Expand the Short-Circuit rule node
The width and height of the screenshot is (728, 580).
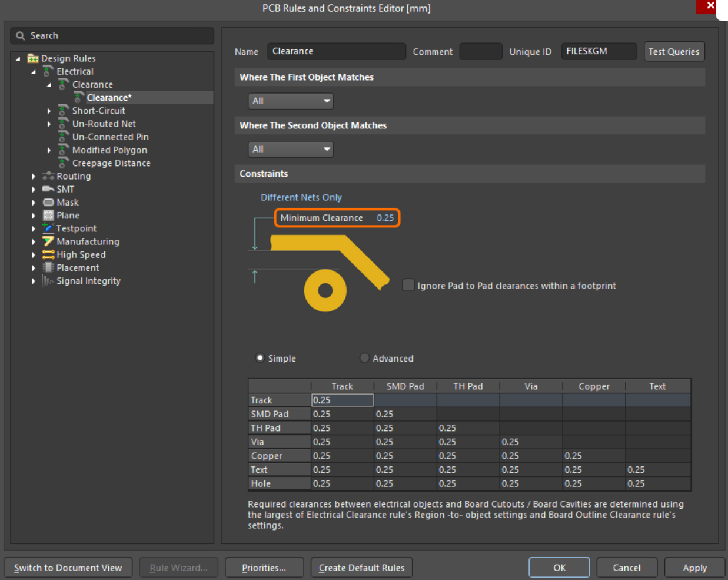pyautogui.click(x=49, y=111)
